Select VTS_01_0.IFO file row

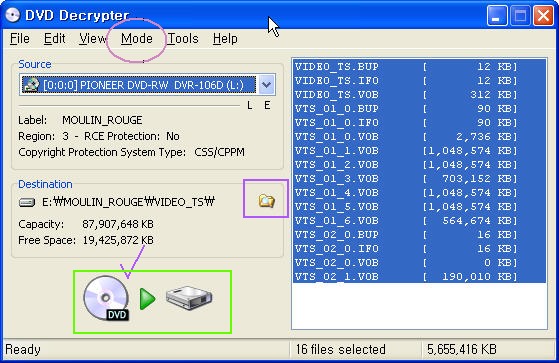(419, 123)
